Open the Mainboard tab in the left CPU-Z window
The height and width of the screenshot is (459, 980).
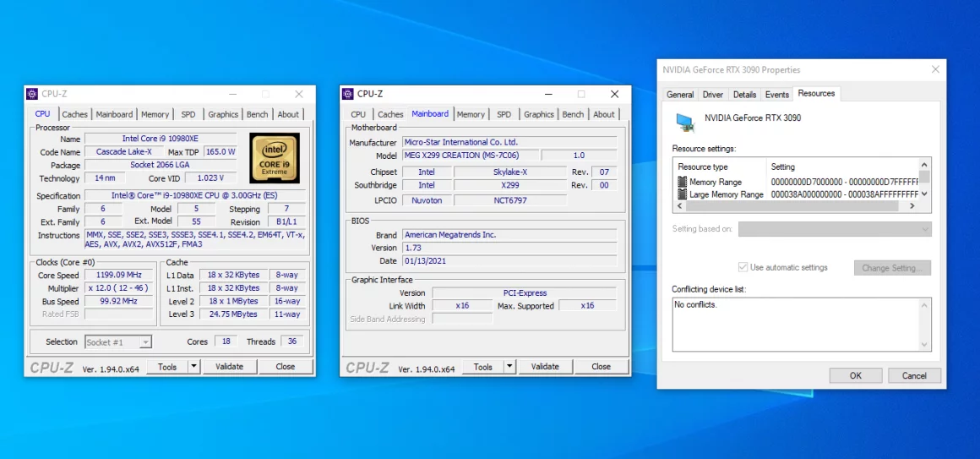(114, 114)
